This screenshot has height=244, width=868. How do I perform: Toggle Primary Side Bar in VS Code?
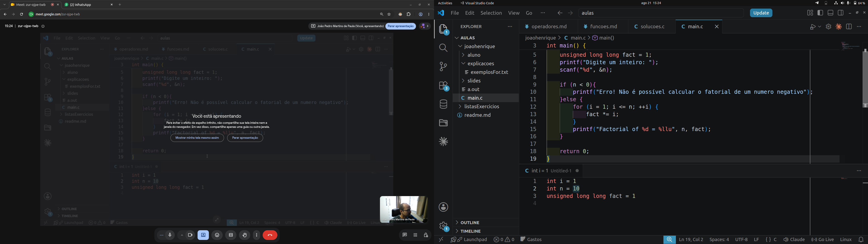click(x=820, y=13)
